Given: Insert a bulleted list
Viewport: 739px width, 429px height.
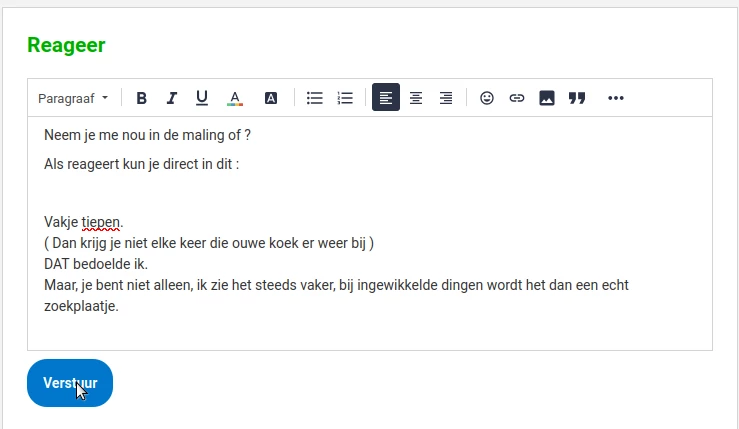Looking at the screenshot, I should pos(314,98).
